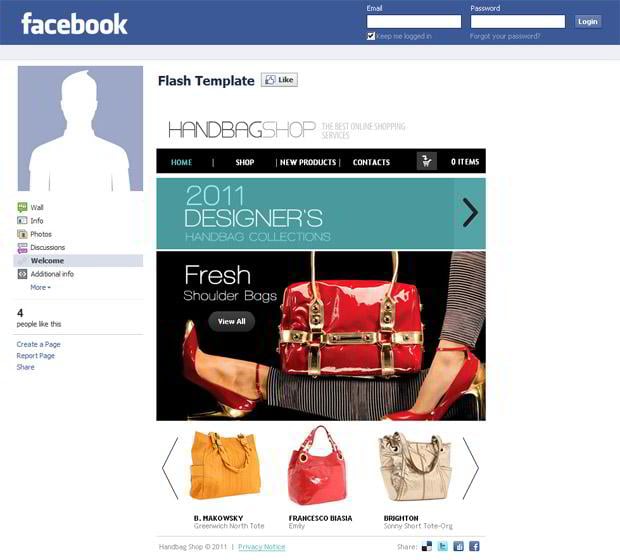
Task: Open the Wall sidebar icon
Action: (22, 207)
